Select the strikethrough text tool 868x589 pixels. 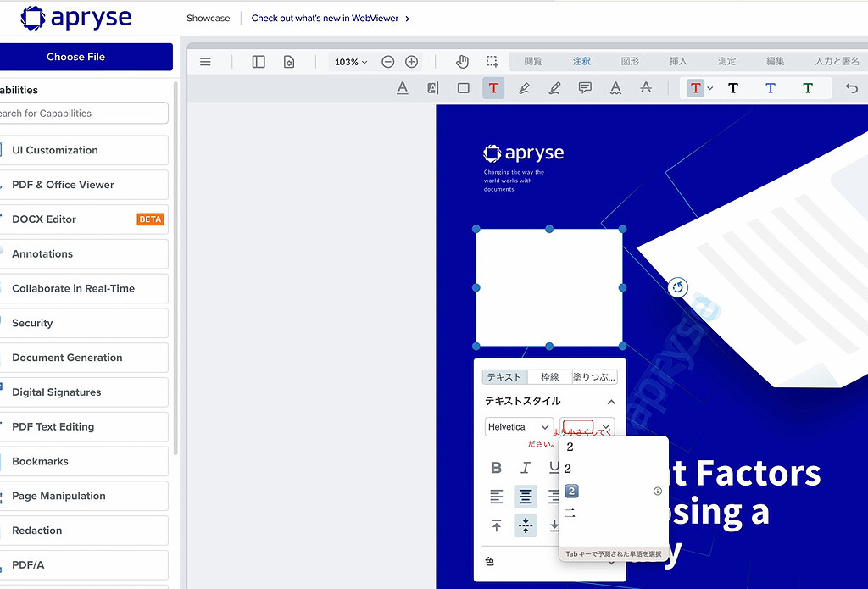646,88
